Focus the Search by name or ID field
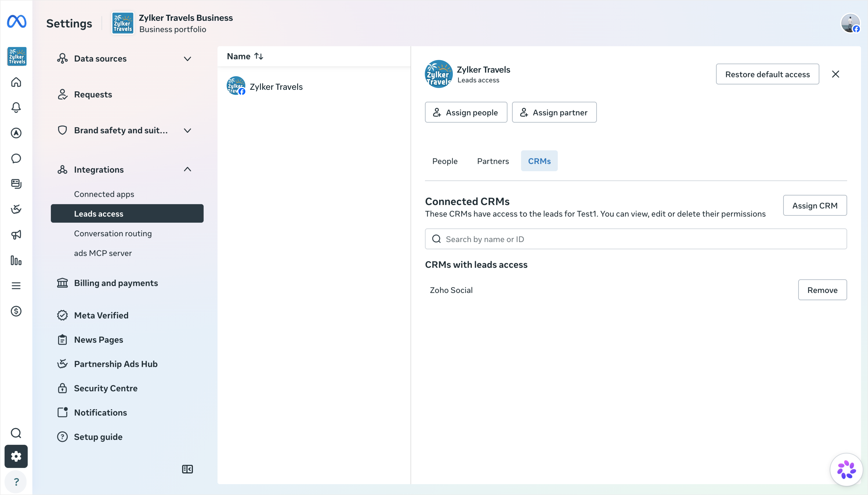Viewport: 868px width, 495px height. click(636, 239)
